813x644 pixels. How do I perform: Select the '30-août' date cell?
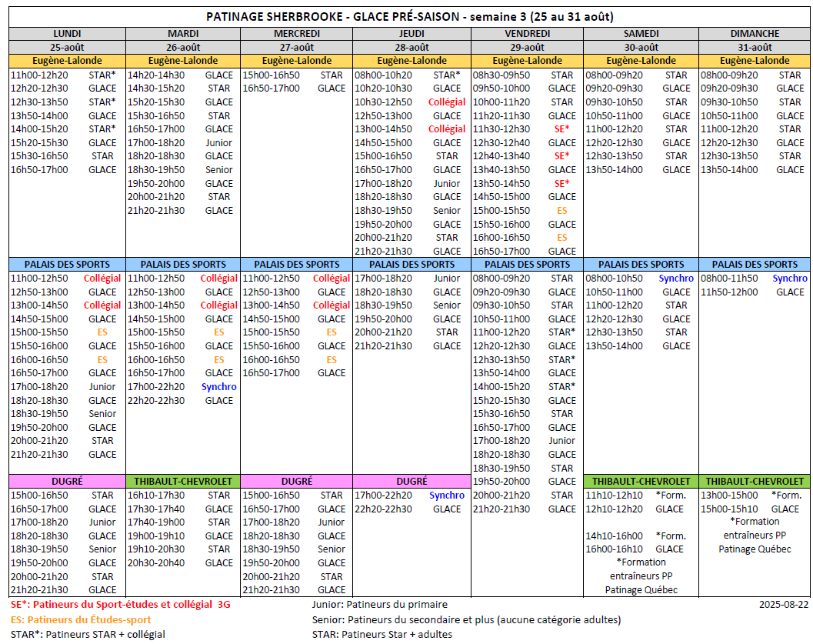coord(641,47)
